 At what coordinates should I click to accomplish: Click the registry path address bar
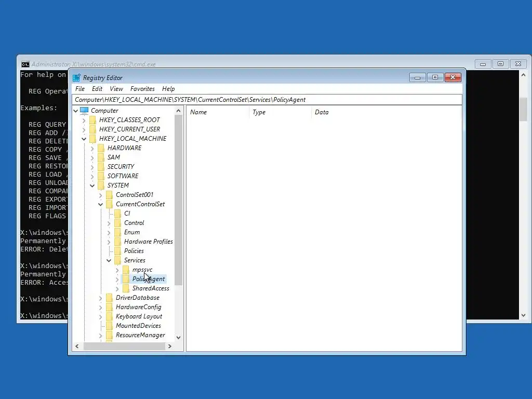tap(267, 100)
